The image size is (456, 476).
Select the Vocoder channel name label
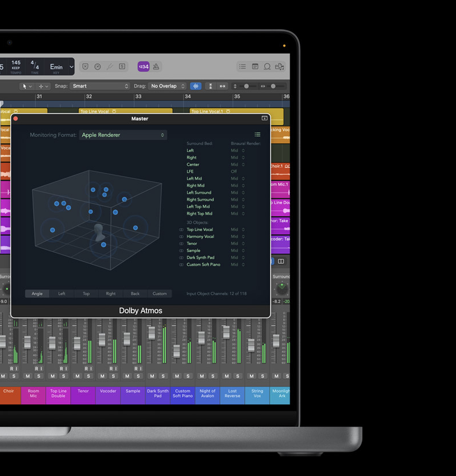(108, 396)
